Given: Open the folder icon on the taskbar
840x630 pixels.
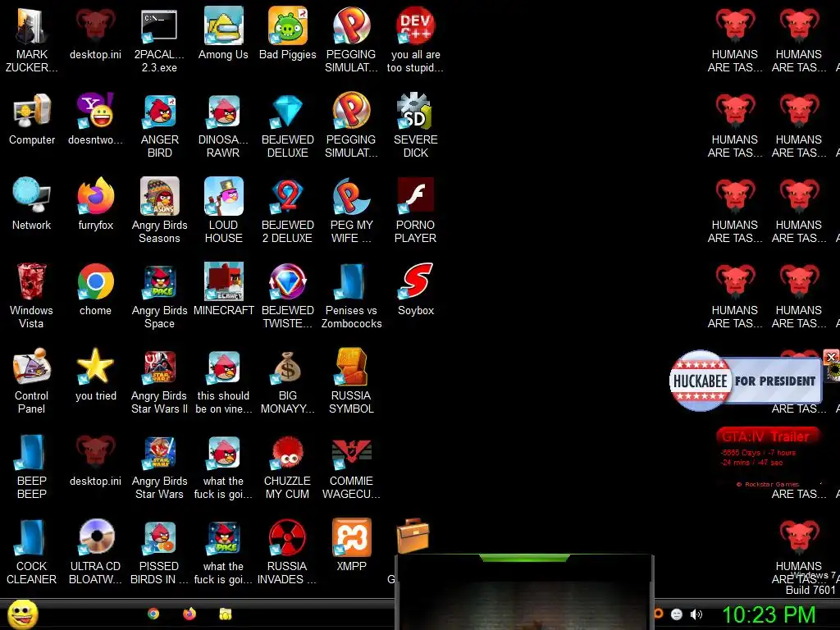Looking at the screenshot, I should point(226,614).
